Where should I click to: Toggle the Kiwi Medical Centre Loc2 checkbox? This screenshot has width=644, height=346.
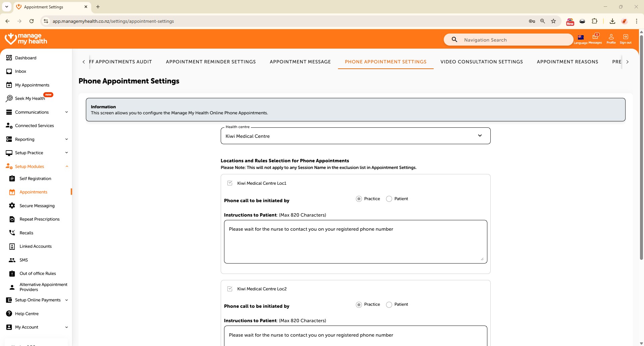(230, 289)
